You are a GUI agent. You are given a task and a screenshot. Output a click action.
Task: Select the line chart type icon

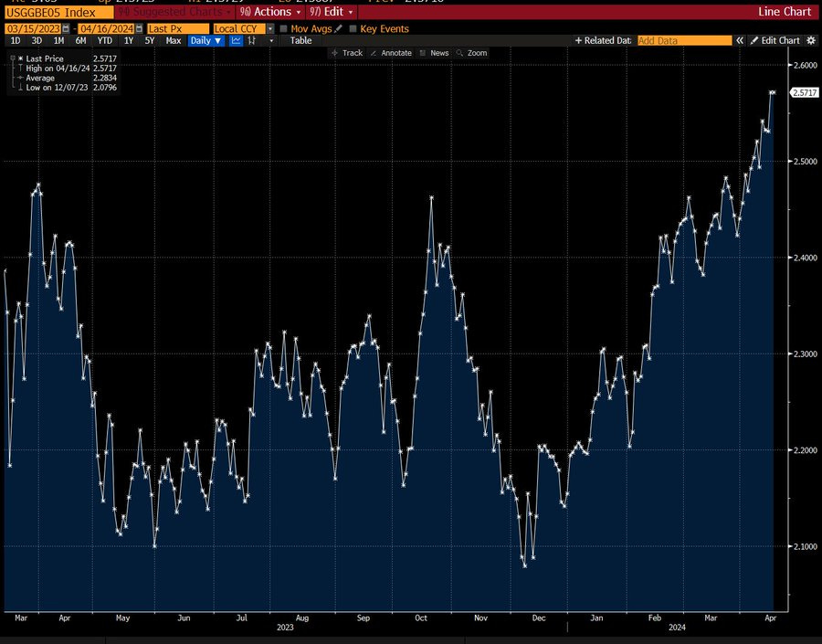pyautogui.click(x=236, y=40)
